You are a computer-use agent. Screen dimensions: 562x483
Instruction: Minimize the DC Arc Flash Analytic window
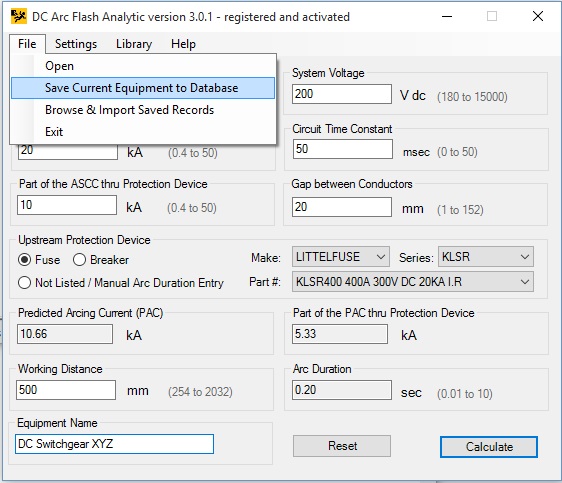[x=447, y=16]
